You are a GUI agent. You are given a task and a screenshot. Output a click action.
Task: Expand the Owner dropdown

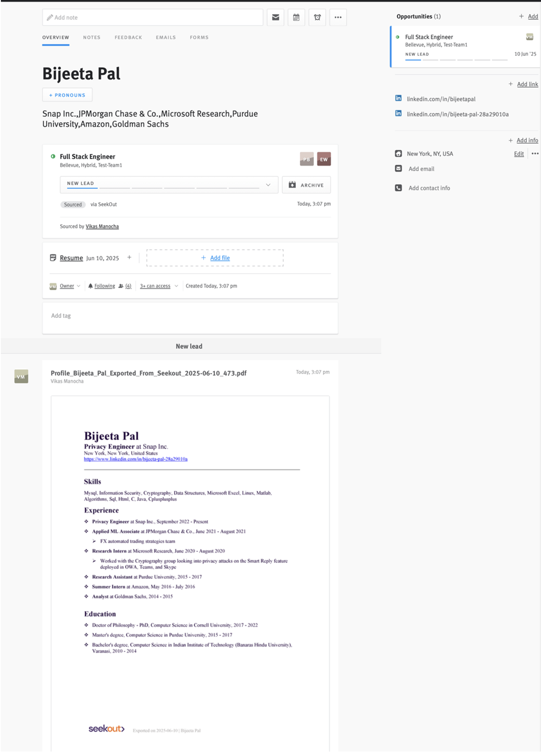click(x=79, y=286)
